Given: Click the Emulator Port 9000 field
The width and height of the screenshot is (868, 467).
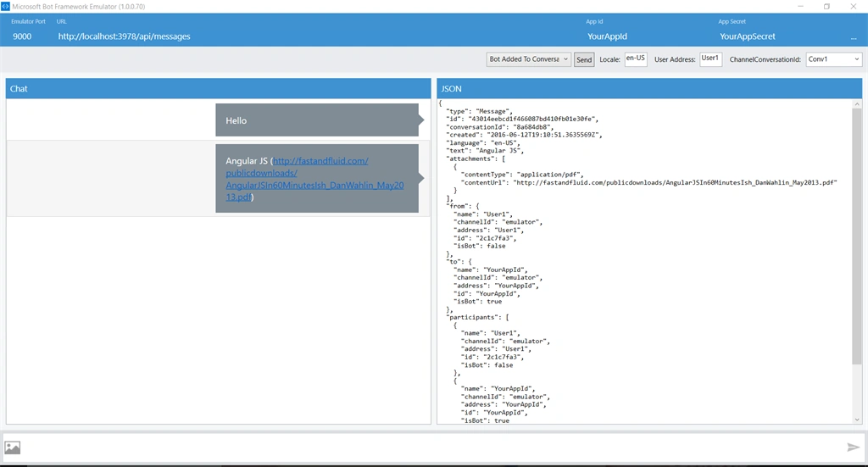Looking at the screenshot, I should (x=22, y=36).
